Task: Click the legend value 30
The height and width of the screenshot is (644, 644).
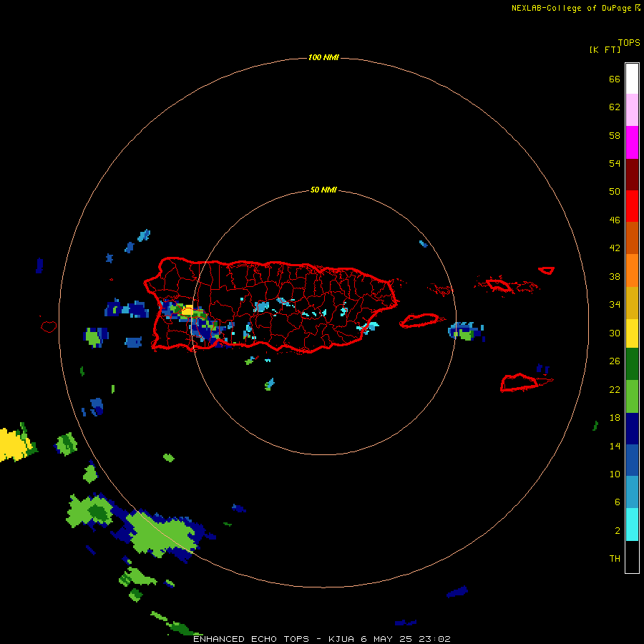Action: point(615,333)
